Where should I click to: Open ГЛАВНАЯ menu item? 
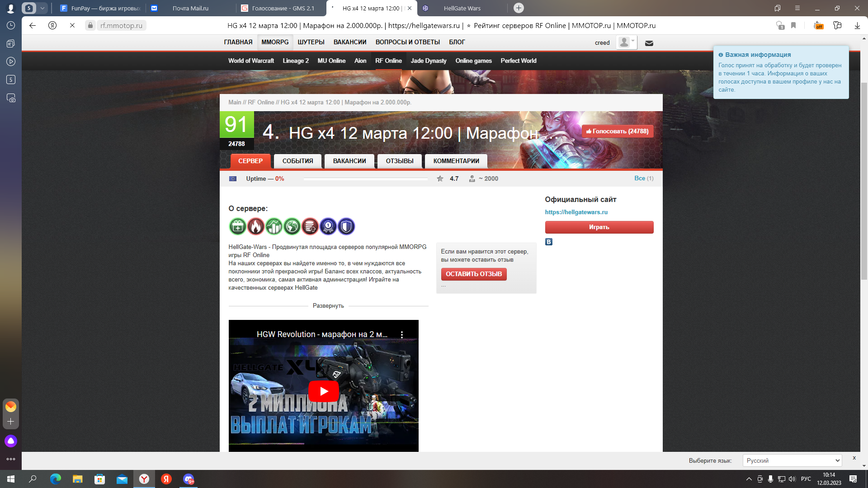click(238, 42)
